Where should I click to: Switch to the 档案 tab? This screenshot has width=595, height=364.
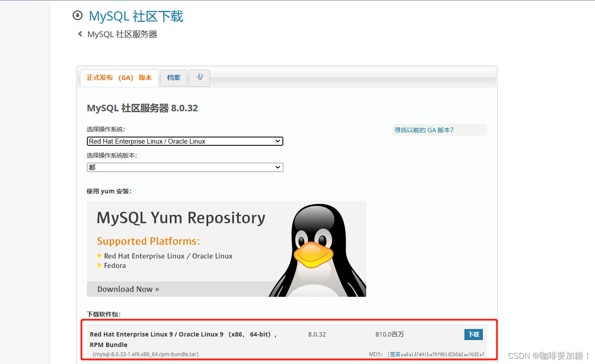[174, 78]
